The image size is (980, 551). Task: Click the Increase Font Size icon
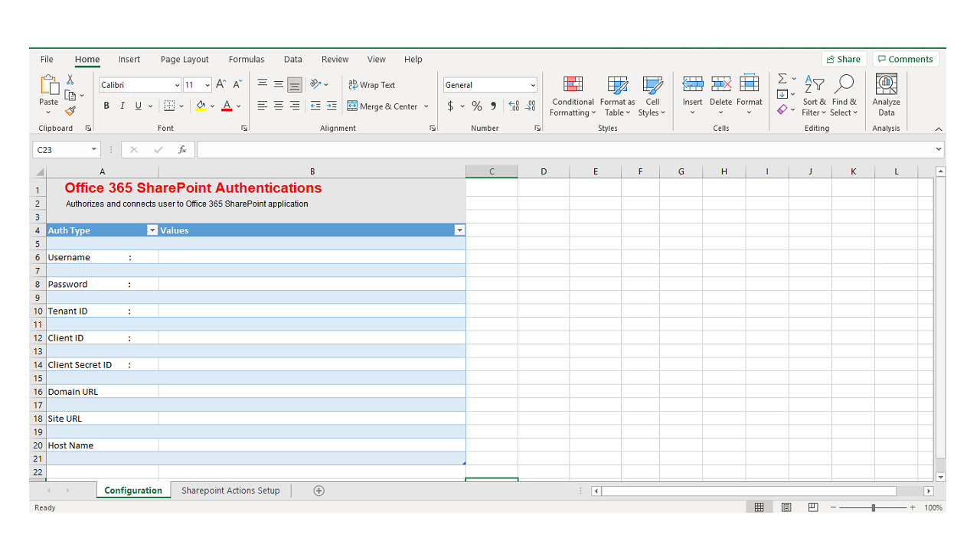tap(220, 85)
